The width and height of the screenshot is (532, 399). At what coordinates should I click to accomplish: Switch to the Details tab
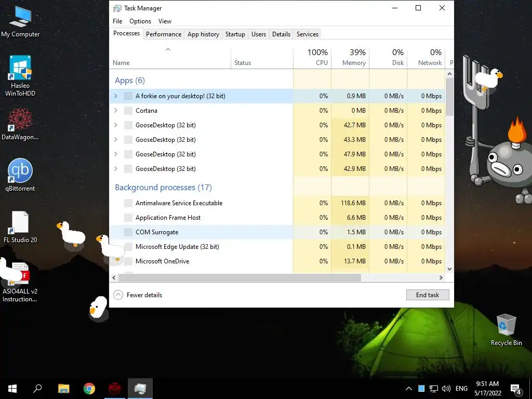click(x=281, y=34)
